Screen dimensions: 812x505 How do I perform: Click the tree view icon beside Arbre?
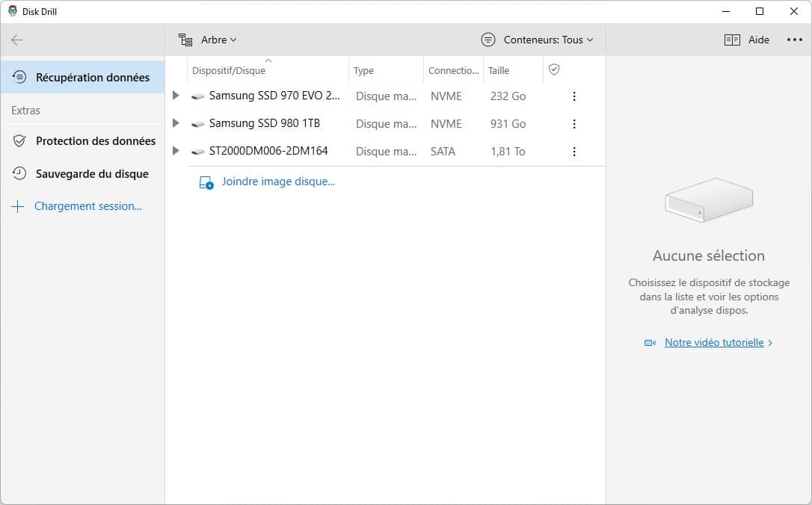click(185, 40)
